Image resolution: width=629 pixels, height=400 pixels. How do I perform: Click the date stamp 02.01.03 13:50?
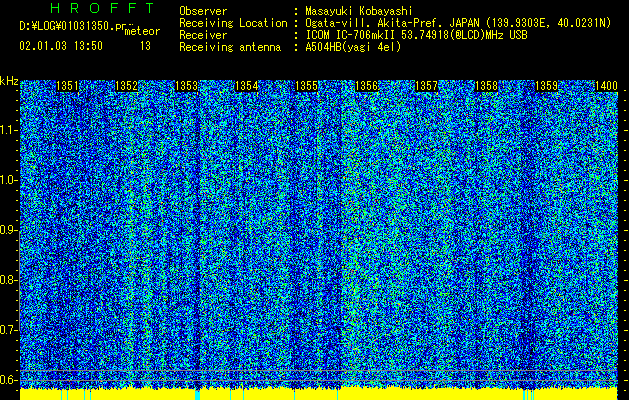pos(61,46)
